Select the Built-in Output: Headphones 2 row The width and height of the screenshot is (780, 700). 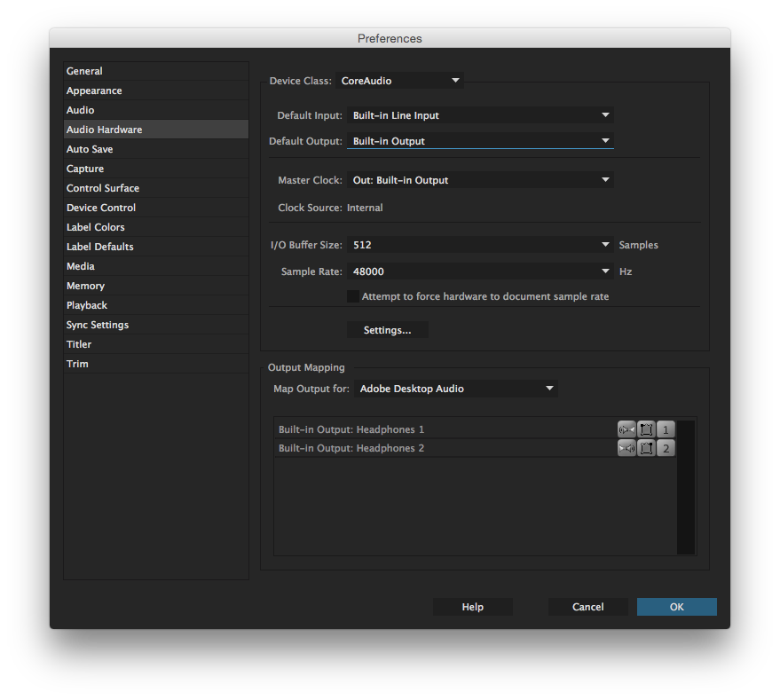pos(475,448)
